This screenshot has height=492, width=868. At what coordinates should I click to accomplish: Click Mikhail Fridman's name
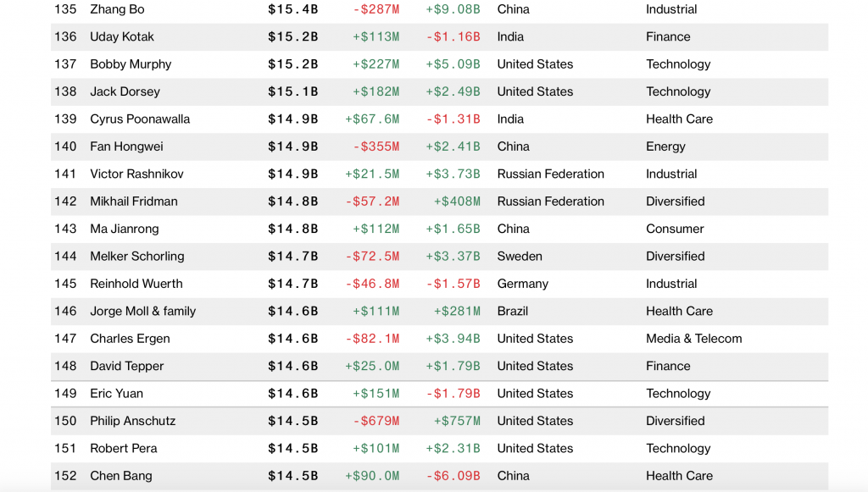pos(134,202)
